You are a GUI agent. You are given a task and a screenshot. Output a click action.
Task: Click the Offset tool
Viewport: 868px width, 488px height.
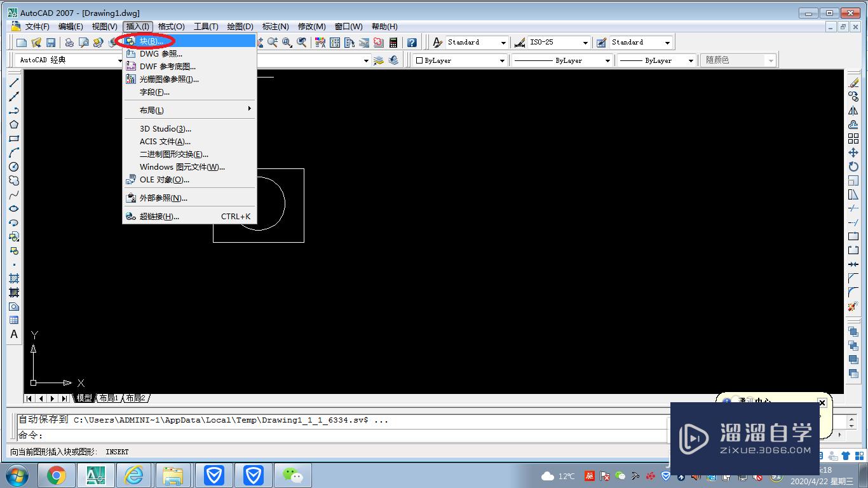(853, 125)
